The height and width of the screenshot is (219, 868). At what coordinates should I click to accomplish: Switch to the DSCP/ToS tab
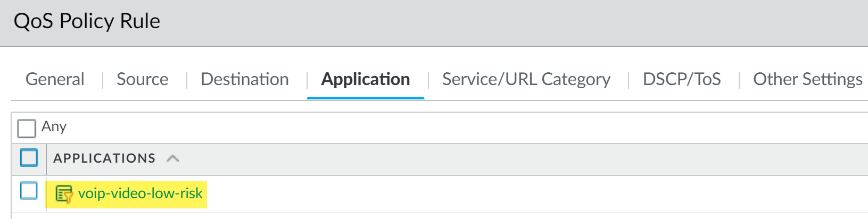click(x=681, y=79)
